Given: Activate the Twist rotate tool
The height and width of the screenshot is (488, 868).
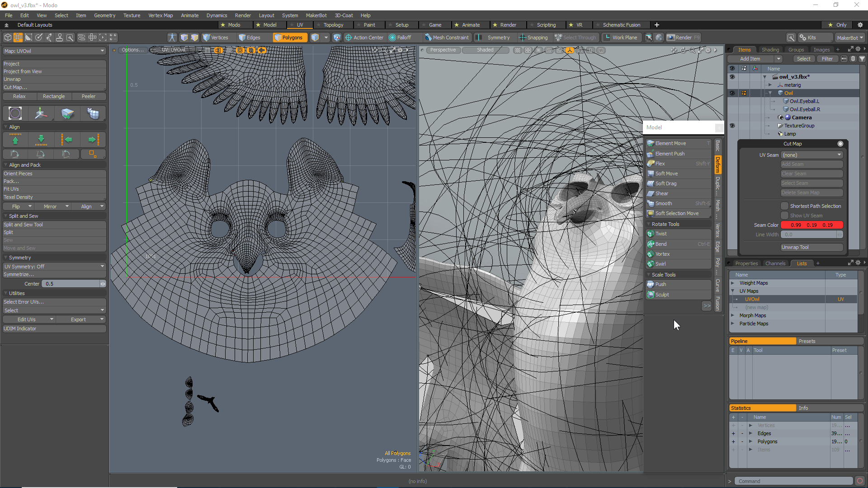Looking at the screenshot, I should [x=679, y=234].
